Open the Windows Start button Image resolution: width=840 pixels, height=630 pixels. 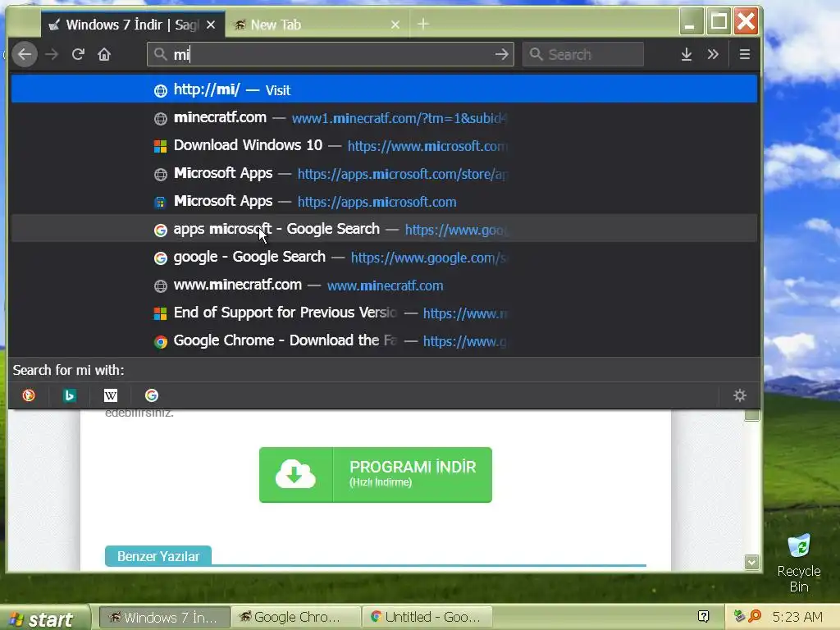point(44,618)
